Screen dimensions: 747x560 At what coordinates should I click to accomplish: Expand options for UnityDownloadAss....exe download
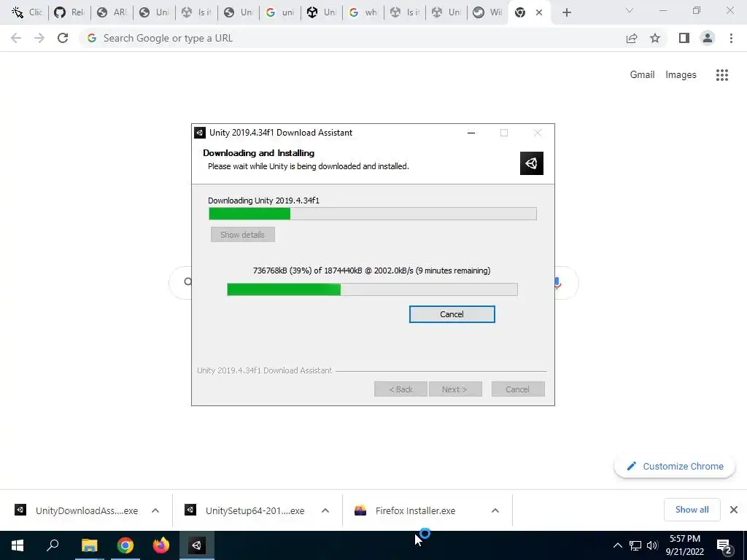click(155, 510)
